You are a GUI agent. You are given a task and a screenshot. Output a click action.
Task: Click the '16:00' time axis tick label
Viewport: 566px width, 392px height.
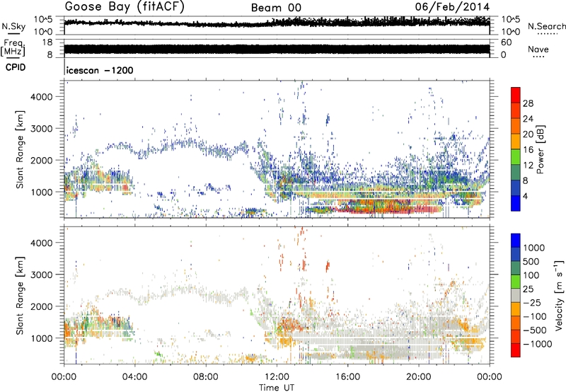[x=347, y=377]
